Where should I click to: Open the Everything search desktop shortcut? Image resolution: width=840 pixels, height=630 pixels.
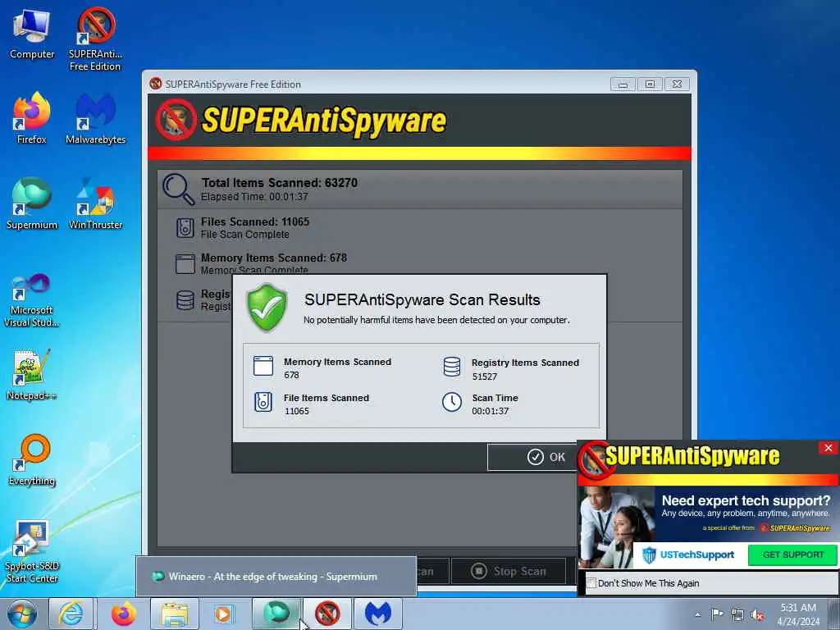coord(32,459)
